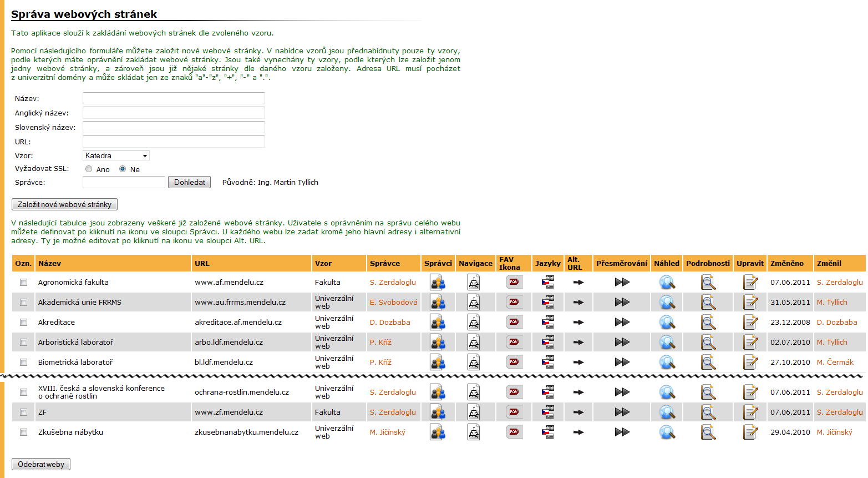Open Přesměrování icon for Agronomická fakulta
This screenshot has width=868, height=478.
[x=622, y=283]
